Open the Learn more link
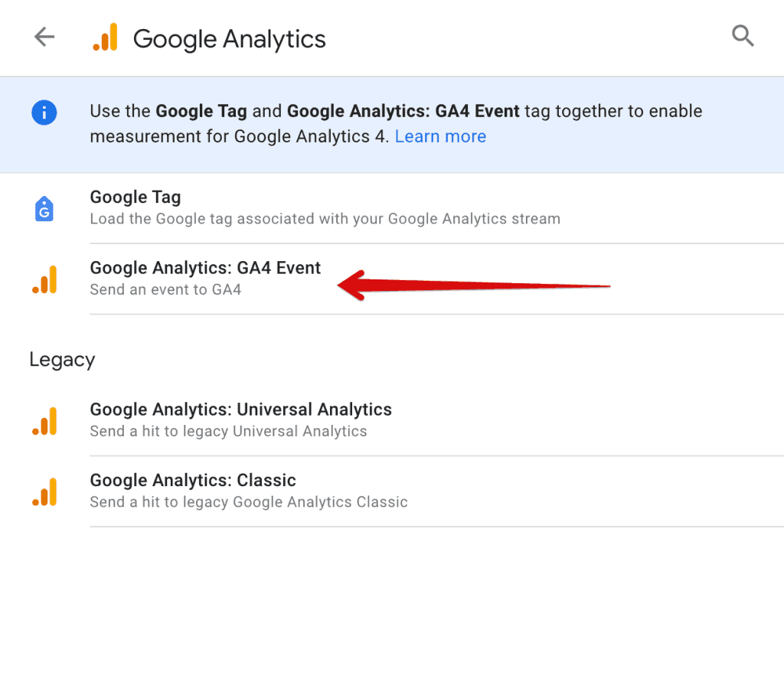This screenshot has height=679, width=784. 440,136
